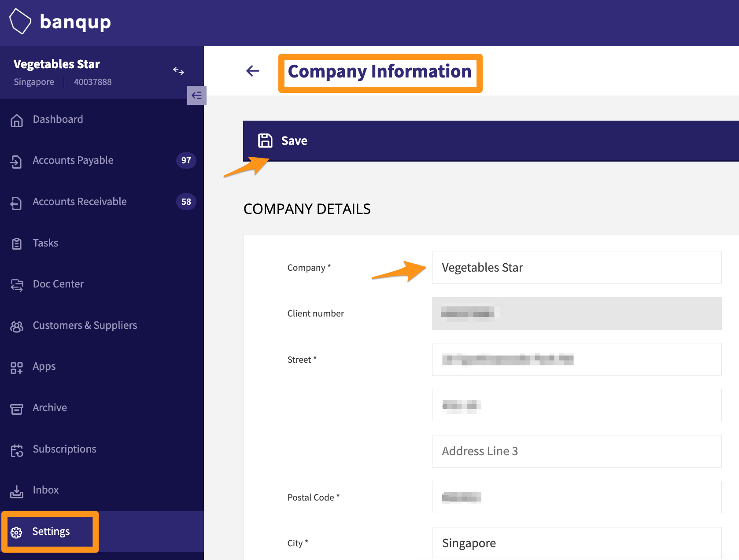Image resolution: width=739 pixels, height=560 pixels.
Task: Click the Accounts Receivable document icon
Action: pos(16,203)
